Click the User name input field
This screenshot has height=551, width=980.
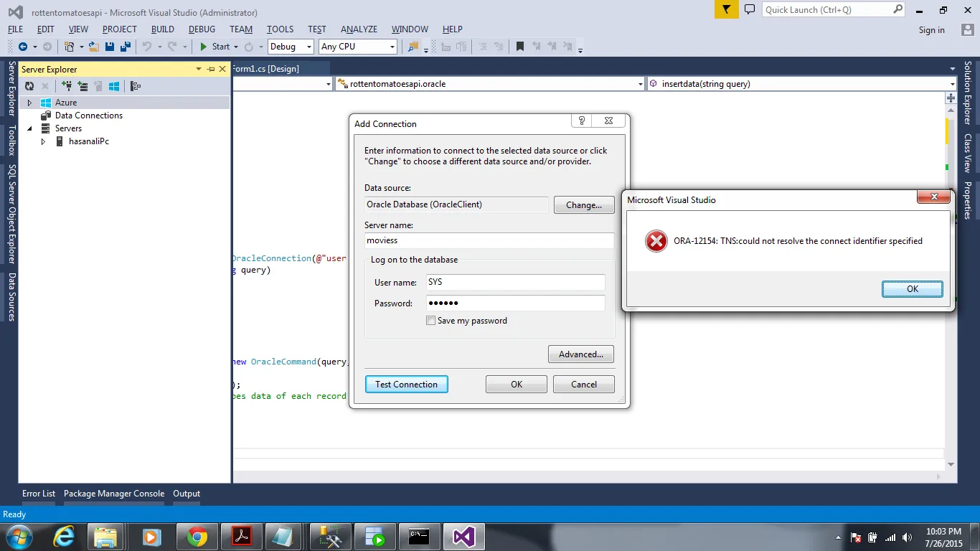click(516, 282)
